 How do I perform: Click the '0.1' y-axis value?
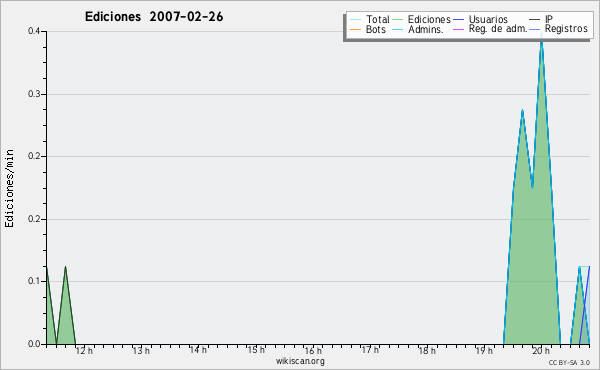coord(34,281)
